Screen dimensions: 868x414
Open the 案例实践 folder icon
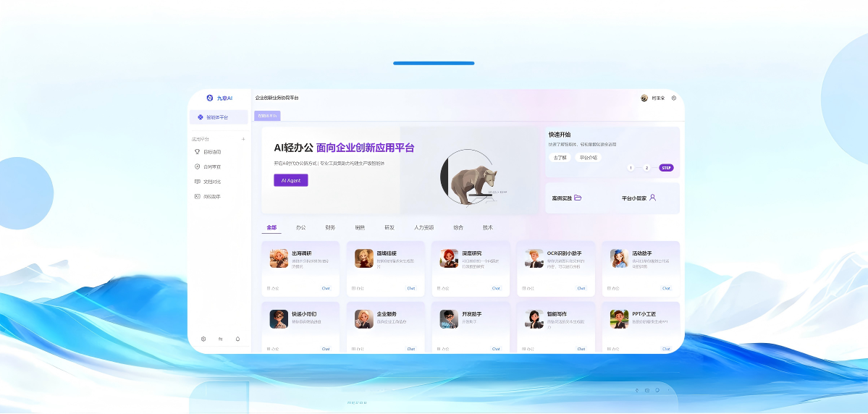(578, 198)
